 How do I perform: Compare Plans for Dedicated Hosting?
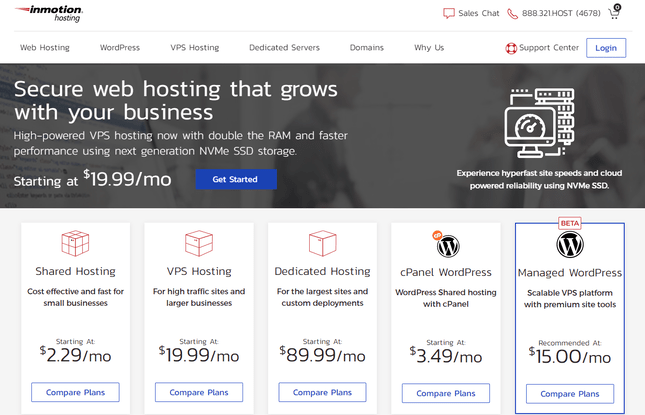(322, 392)
